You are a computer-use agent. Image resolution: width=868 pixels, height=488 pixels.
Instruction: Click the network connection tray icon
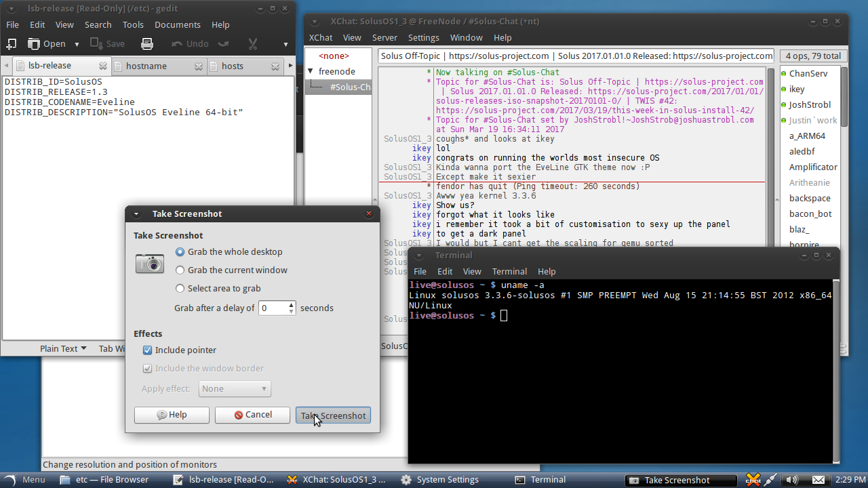point(771,480)
